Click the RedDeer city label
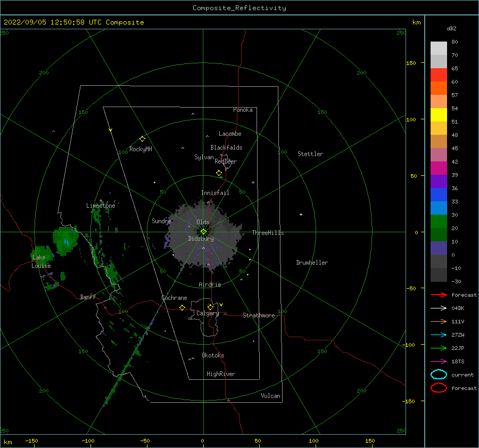The height and width of the screenshot is (448, 479). pos(226,161)
